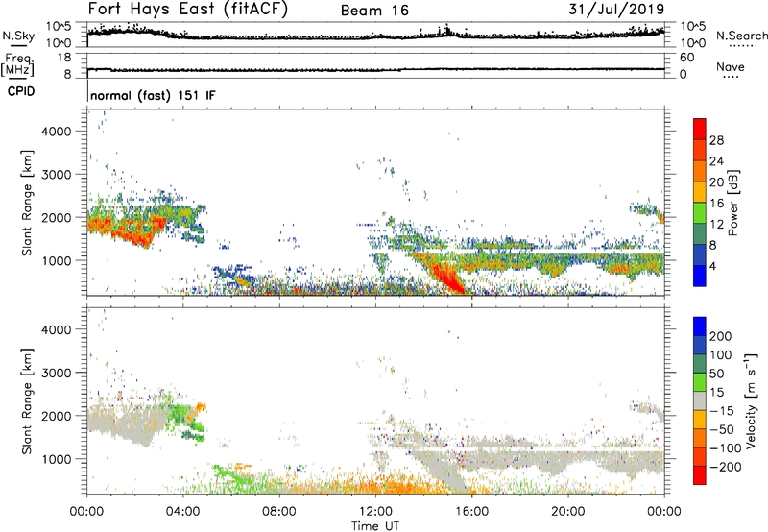The width and height of the screenshot is (768, 532).
Task: Click the '04:00' time axis tick label
Action: (x=183, y=512)
